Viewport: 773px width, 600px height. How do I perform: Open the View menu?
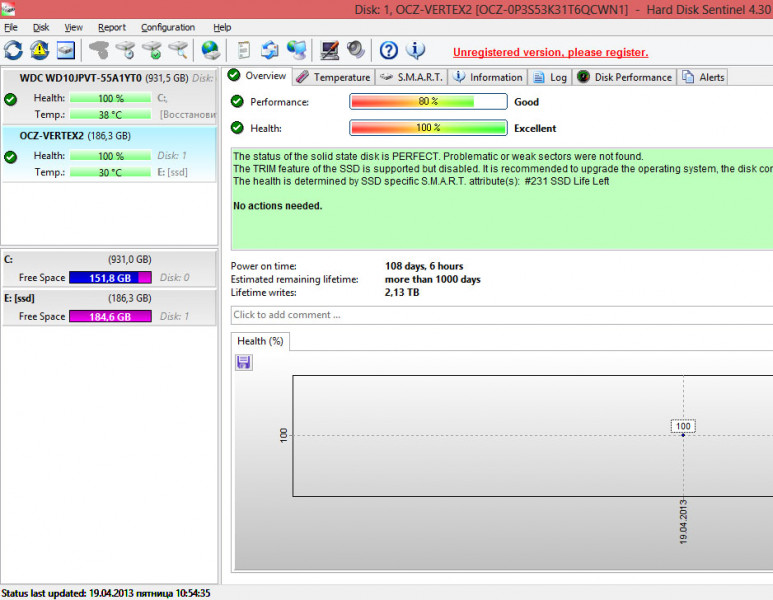pos(73,28)
